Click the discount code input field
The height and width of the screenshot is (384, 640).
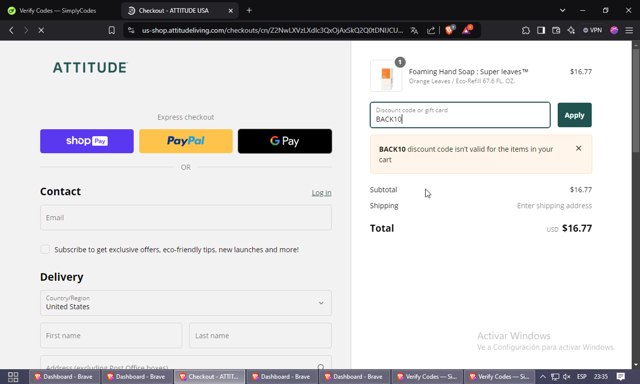460,115
